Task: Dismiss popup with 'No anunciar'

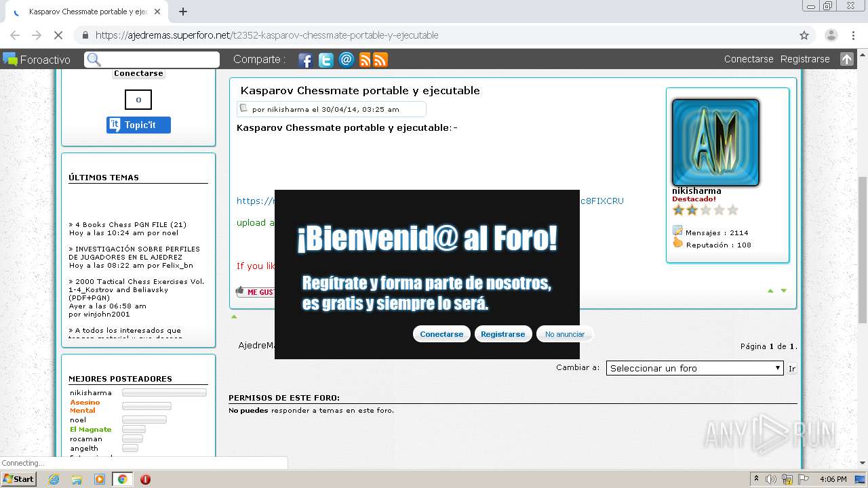Action: 565,334
